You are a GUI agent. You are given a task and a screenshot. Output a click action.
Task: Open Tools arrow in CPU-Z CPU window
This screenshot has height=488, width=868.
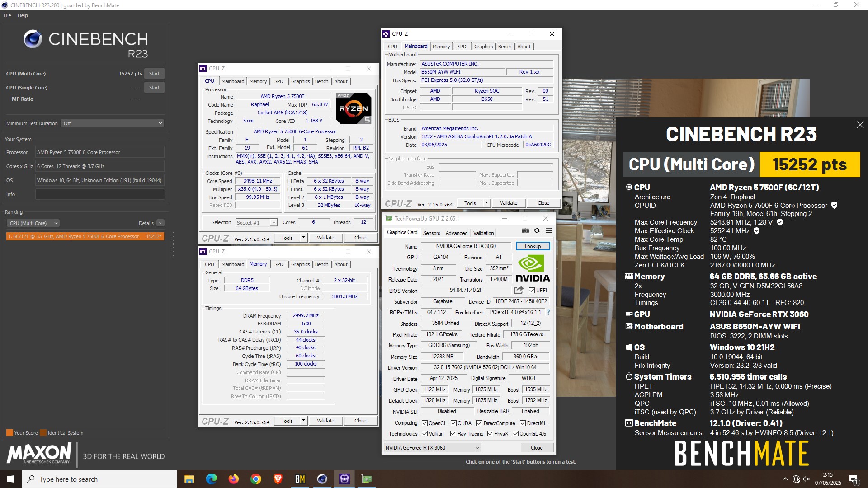point(304,238)
